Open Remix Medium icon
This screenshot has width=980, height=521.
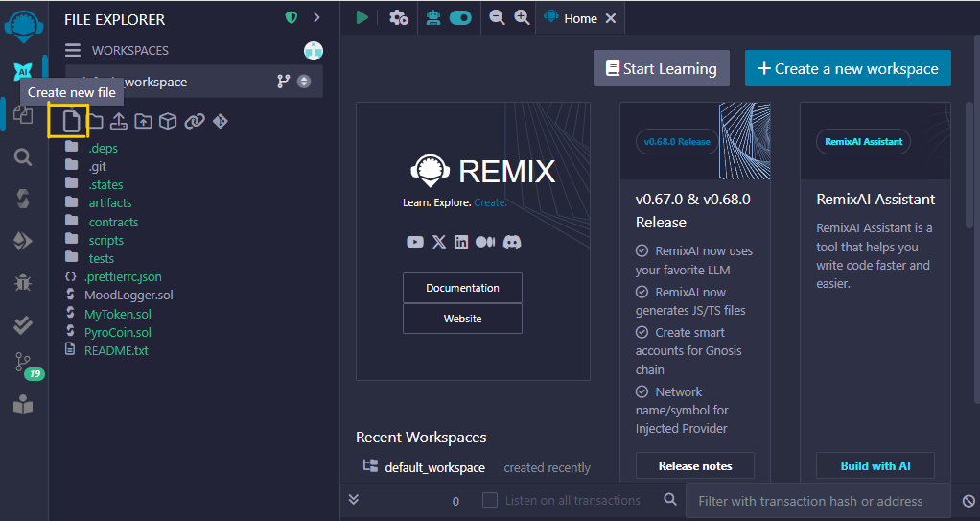[x=485, y=242]
